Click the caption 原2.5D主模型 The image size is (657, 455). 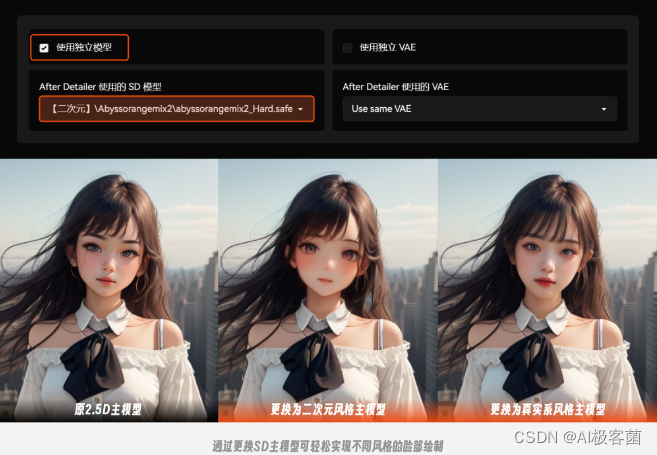point(108,409)
